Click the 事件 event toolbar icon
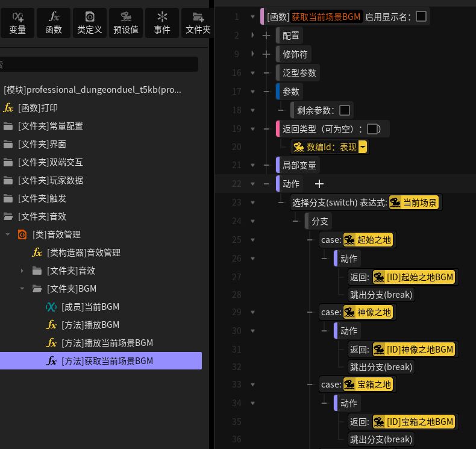Screen dimensions: 476x449 [x=161, y=23]
